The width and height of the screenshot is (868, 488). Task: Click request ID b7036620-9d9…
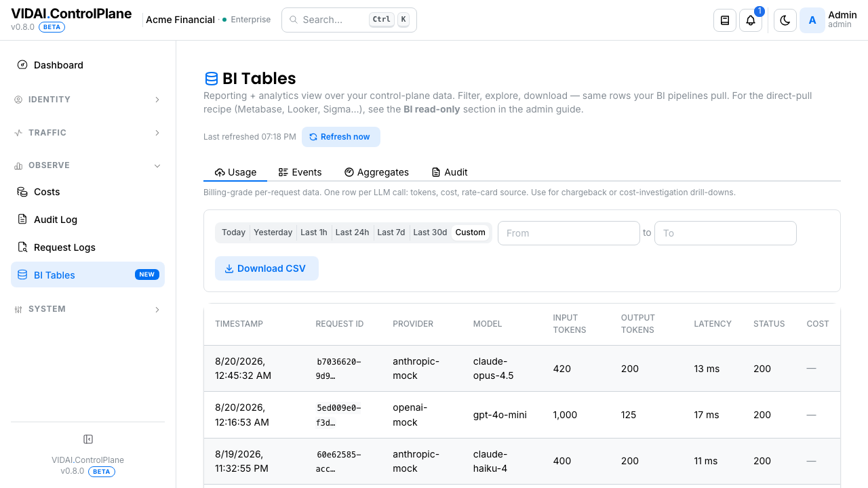pos(339,369)
